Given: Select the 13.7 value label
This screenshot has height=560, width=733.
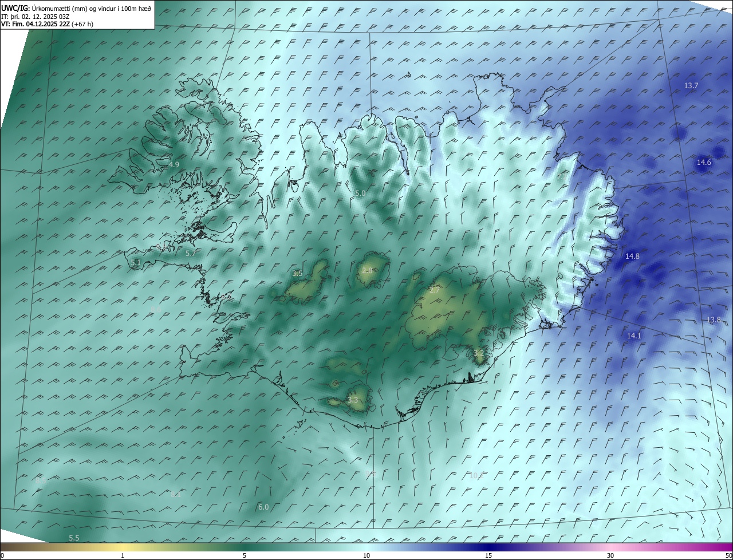Looking at the screenshot, I should pos(691,85).
